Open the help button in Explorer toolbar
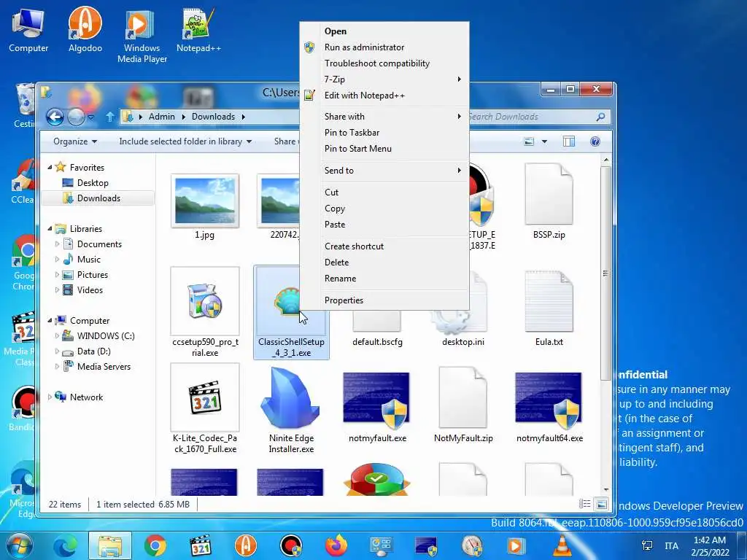The width and height of the screenshot is (747, 560). click(x=595, y=141)
